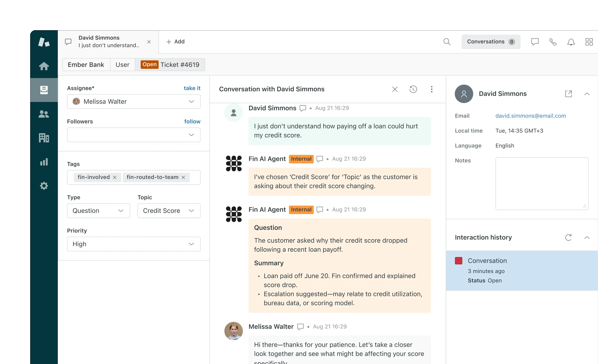Open David Simmons profile in new window

pyautogui.click(x=568, y=94)
